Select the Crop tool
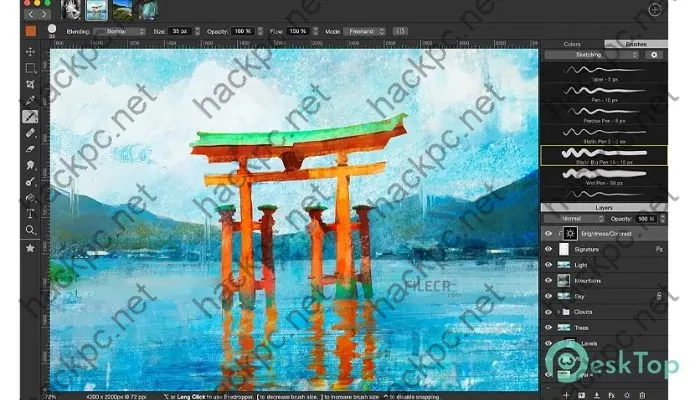This screenshot has width=700, height=400. [30, 84]
